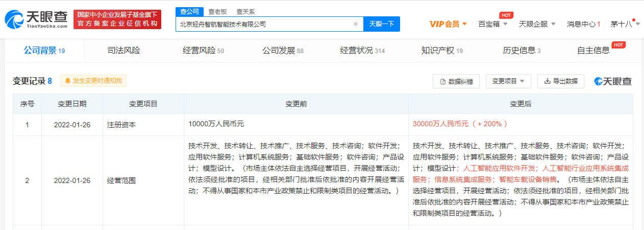Screen dimensions: 644x230
Task: Open the VIP会员 dropdown menu
Action: (x=448, y=24)
